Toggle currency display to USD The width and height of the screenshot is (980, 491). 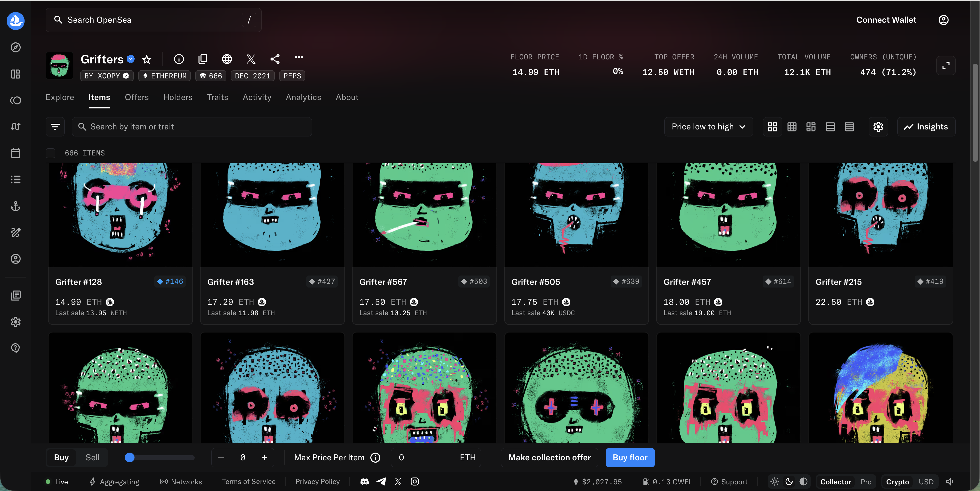pyautogui.click(x=926, y=481)
